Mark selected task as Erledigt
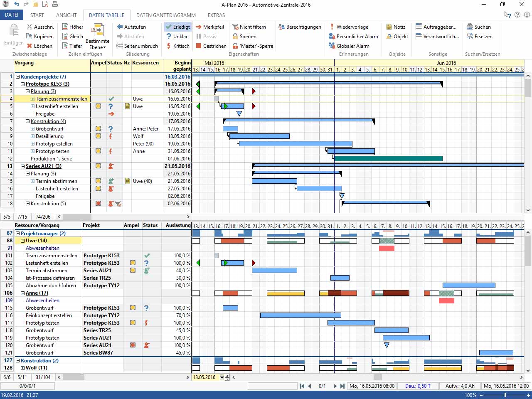532x399 pixels. tap(177, 27)
